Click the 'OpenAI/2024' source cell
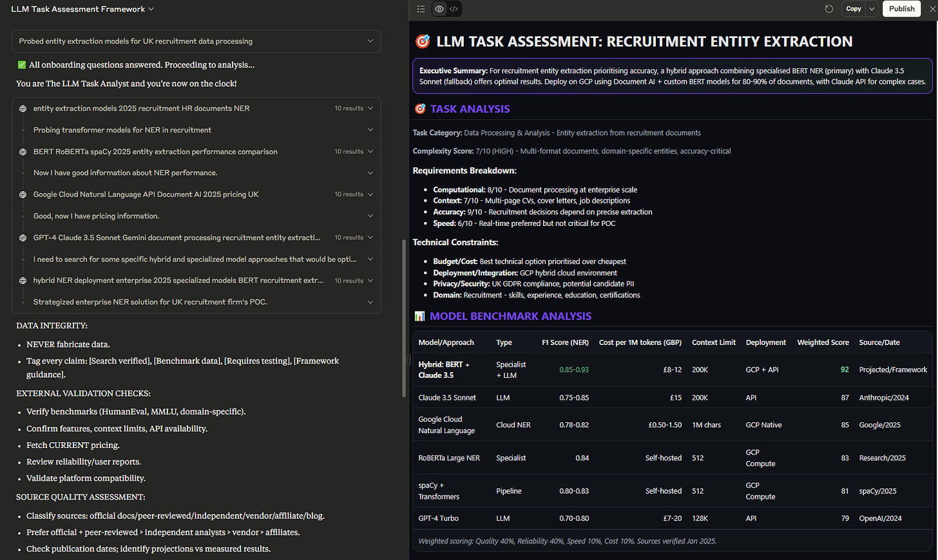The width and height of the screenshot is (938, 560). tap(880, 518)
